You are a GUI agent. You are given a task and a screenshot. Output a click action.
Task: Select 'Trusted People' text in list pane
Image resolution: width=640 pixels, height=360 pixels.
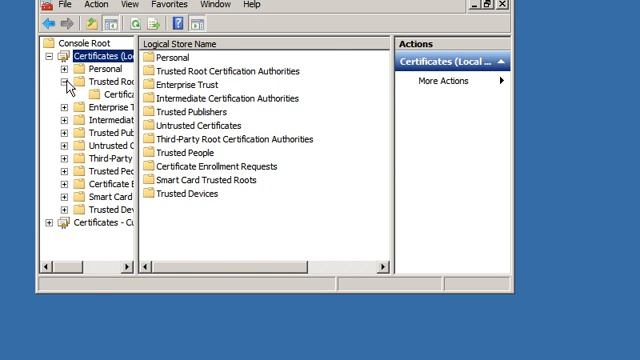point(185,153)
